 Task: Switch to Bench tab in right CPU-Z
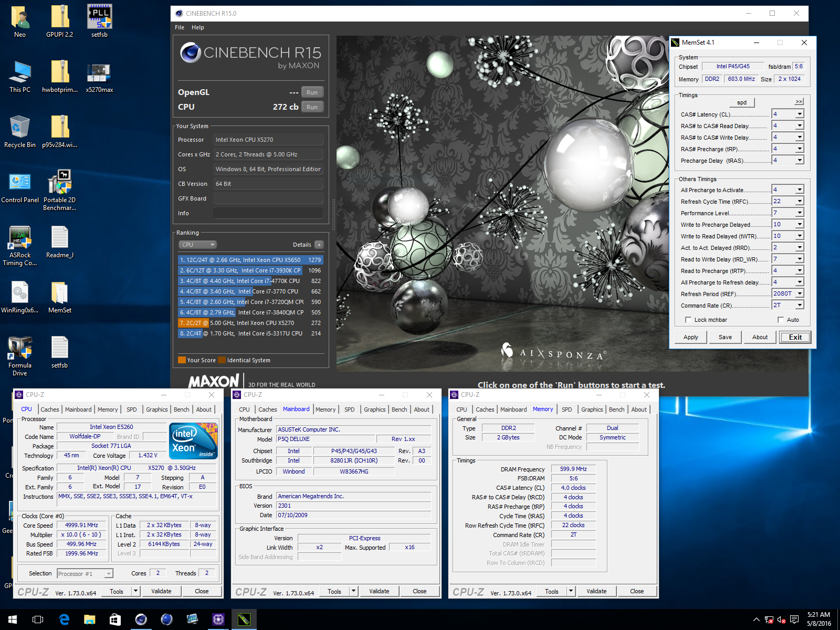[x=617, y=409]
